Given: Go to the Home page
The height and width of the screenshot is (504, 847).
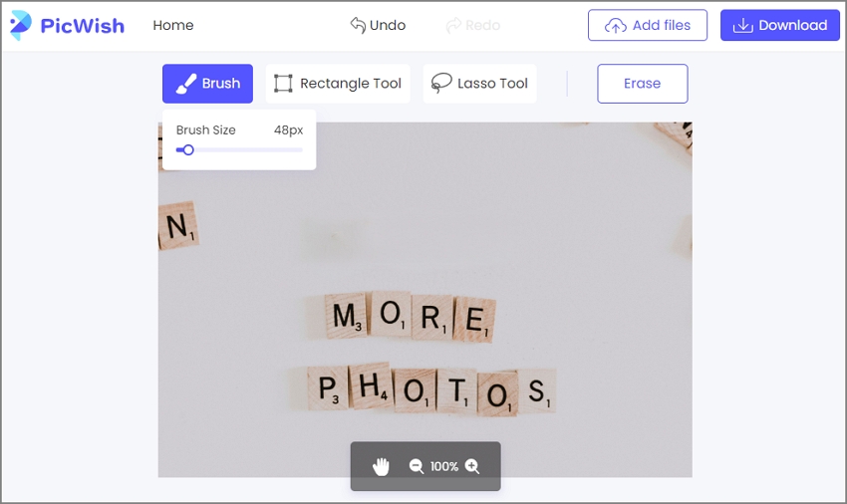Looking at the screenshot, I should click(172, 25).
